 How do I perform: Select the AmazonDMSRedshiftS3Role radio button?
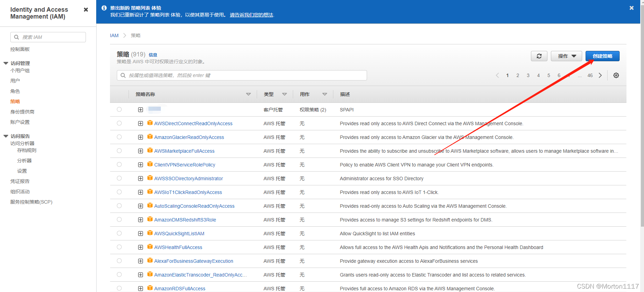[x=119, y=219]
